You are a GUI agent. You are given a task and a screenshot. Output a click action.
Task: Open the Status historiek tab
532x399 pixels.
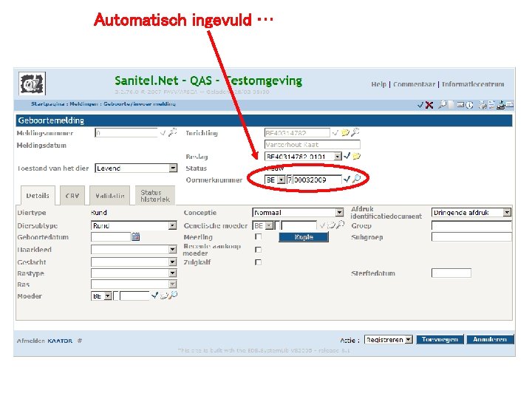[155, 195]
